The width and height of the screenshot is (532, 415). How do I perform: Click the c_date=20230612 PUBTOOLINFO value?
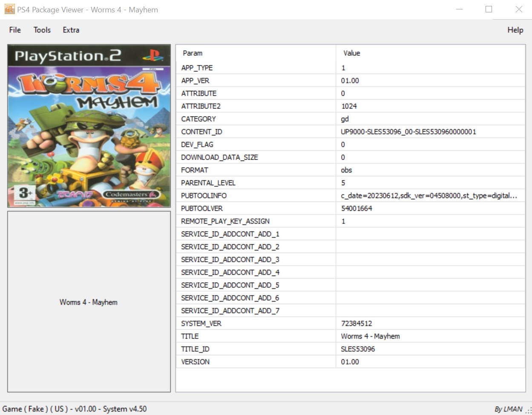(x=429, y=196)
